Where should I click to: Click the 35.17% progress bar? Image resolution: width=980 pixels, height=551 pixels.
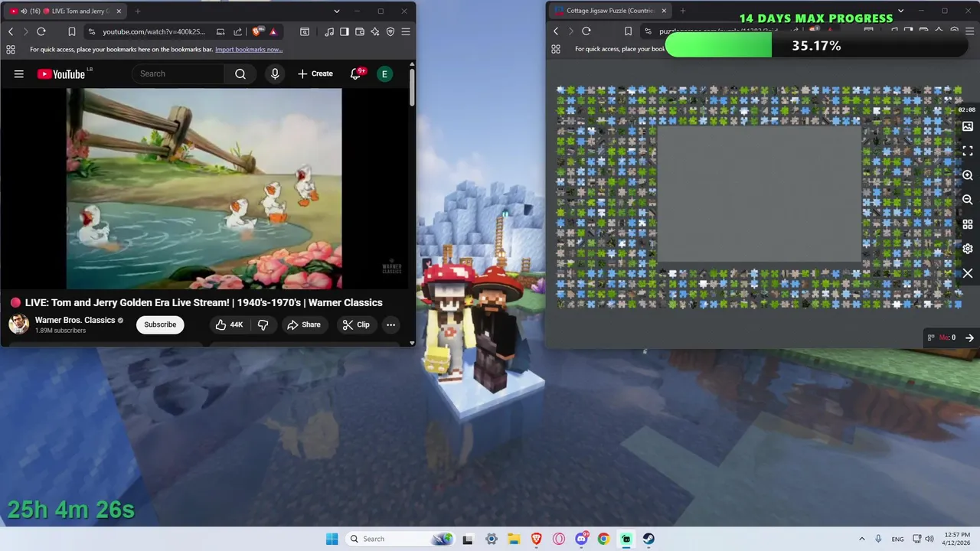816,46
